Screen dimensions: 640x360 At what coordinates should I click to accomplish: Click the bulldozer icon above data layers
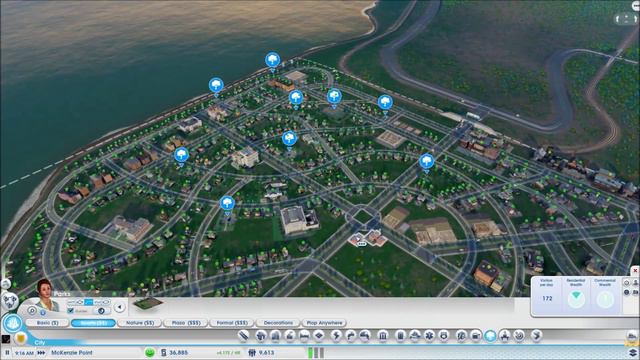point(632,336)
